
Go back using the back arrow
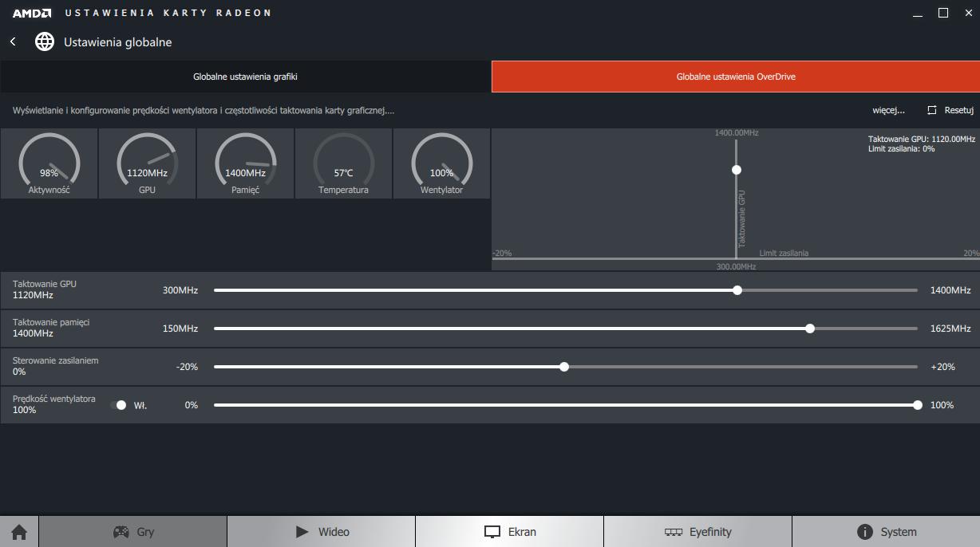point(13,41)
